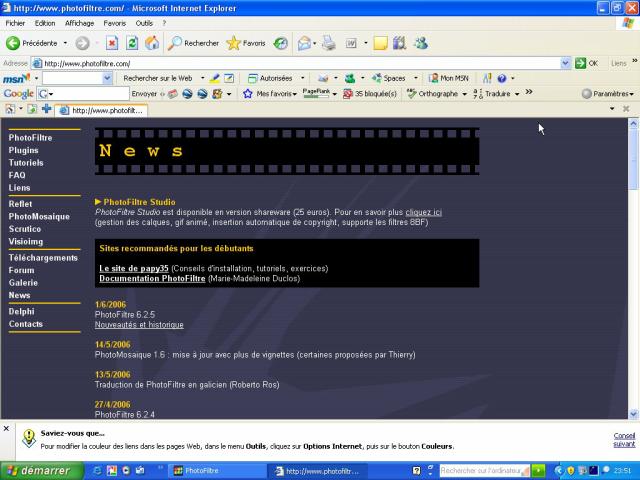The image size is (640, 480).
Task: Refresh the page with green arrows icon
Action: (132, 43)
